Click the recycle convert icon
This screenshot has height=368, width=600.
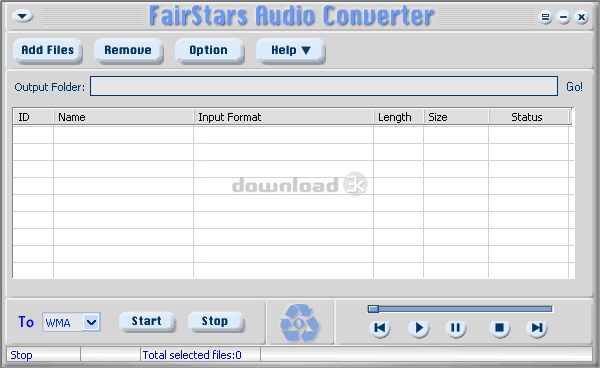point(300,322)
